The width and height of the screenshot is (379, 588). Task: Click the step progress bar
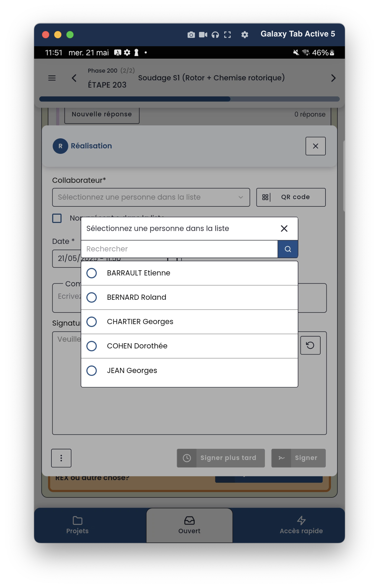tap(189, 99)
